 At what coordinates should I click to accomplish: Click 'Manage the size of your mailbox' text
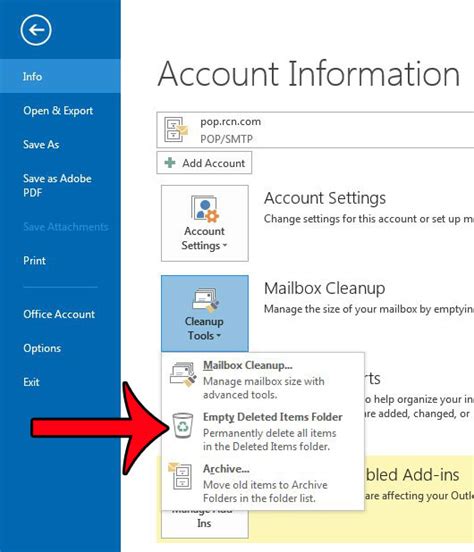369,309
